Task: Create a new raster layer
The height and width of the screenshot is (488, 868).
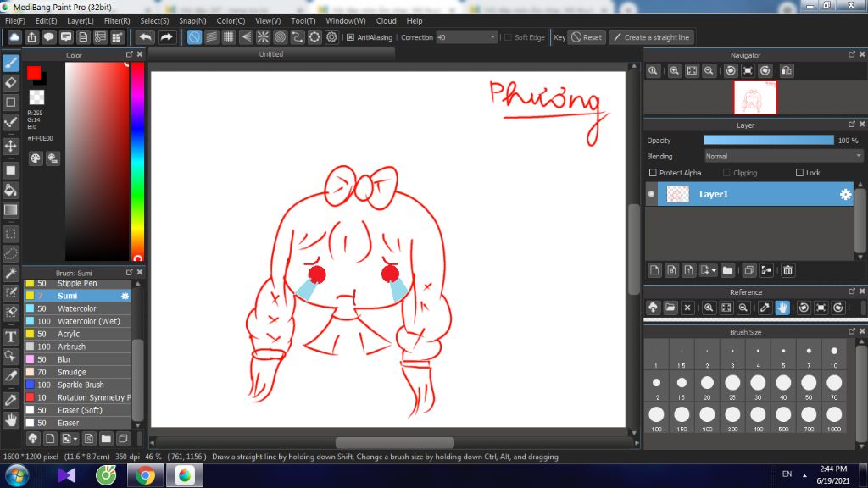Action: (654, 270)
